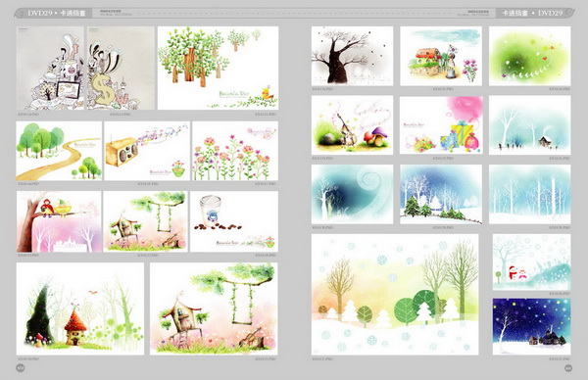This screenshot has width=588, height=380.
Task: Open the cello with mushrooms illustration
Action: pos(352,124)
